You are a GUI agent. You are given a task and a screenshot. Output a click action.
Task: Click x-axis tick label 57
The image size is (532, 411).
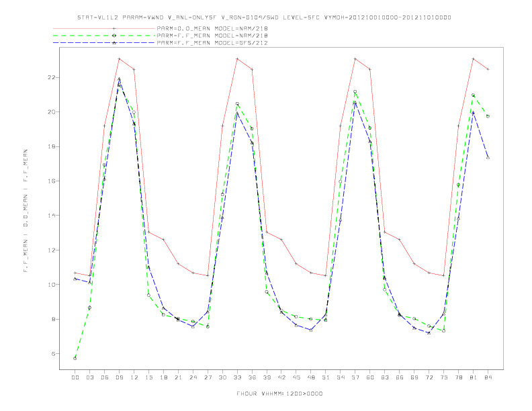(355, 377)
